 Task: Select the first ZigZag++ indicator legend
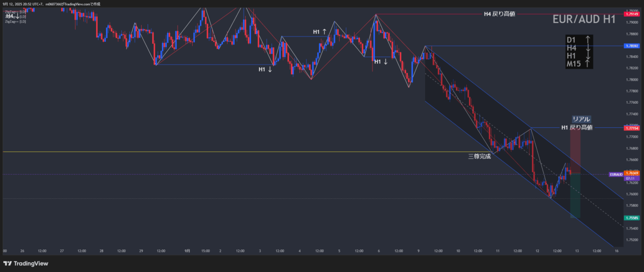click(x=16, y=12)
